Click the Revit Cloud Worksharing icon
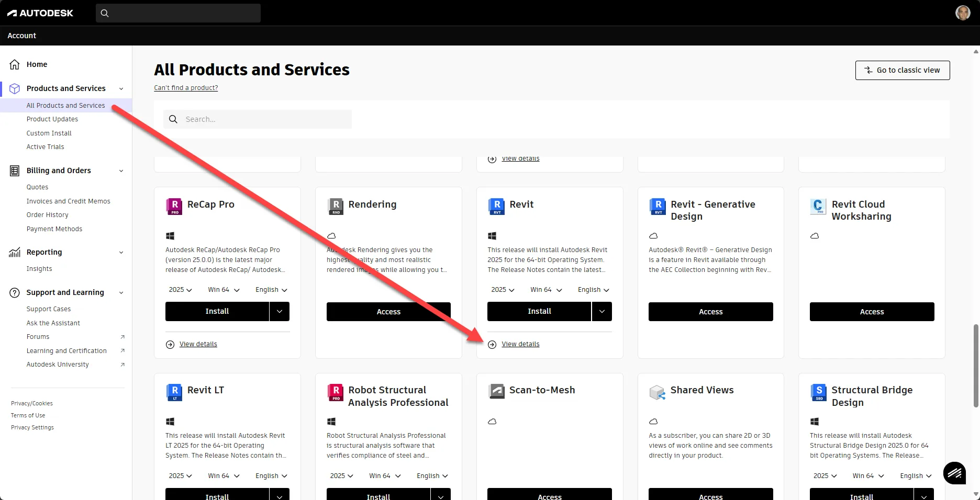980x500 pixels. tap(818, 206)
